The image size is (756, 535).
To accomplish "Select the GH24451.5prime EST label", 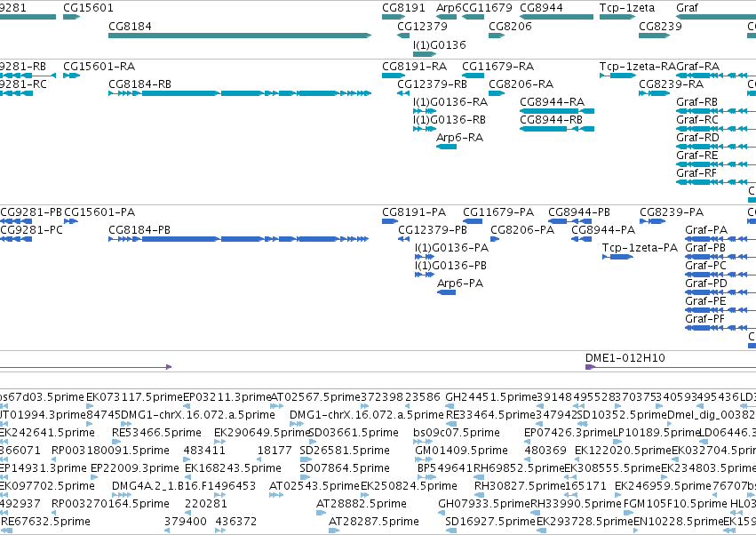I will coord(491,396).
